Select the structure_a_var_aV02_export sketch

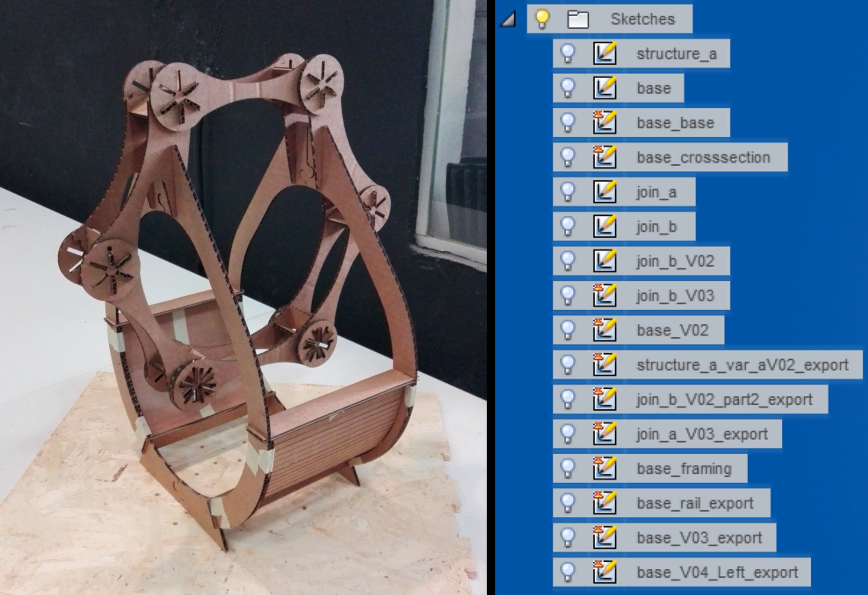[742, 365]
